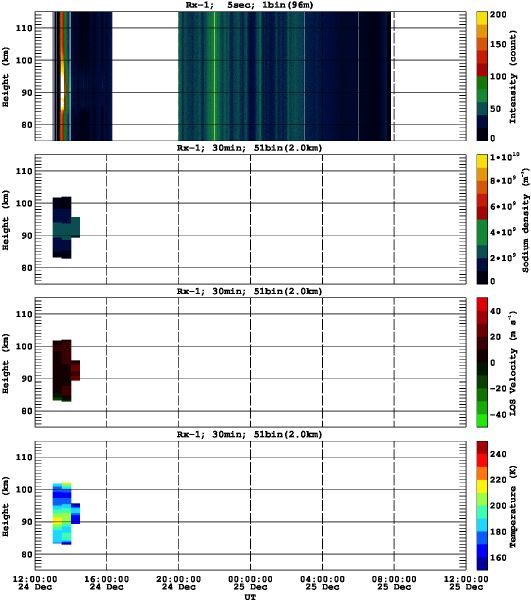The width and height of the screenshot is (531, 600).
Task: Click the Temperature colorbar orange 220 level
Action: coord(482,473)
